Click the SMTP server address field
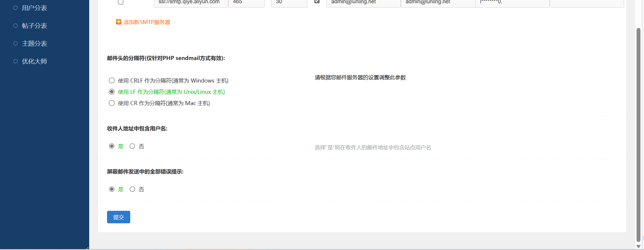This screenshot has width=644, height=250. [191, 3]
